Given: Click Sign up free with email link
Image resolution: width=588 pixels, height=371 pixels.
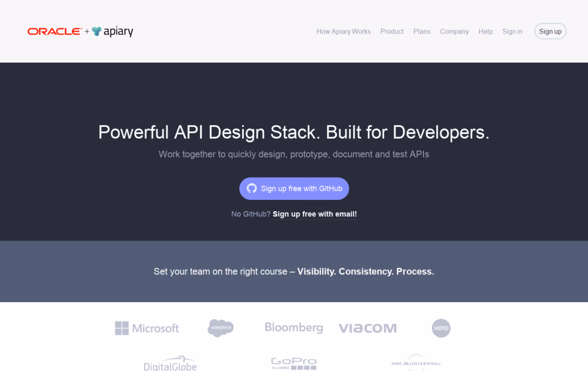Looking at the screenshot, I should (315, 214).
